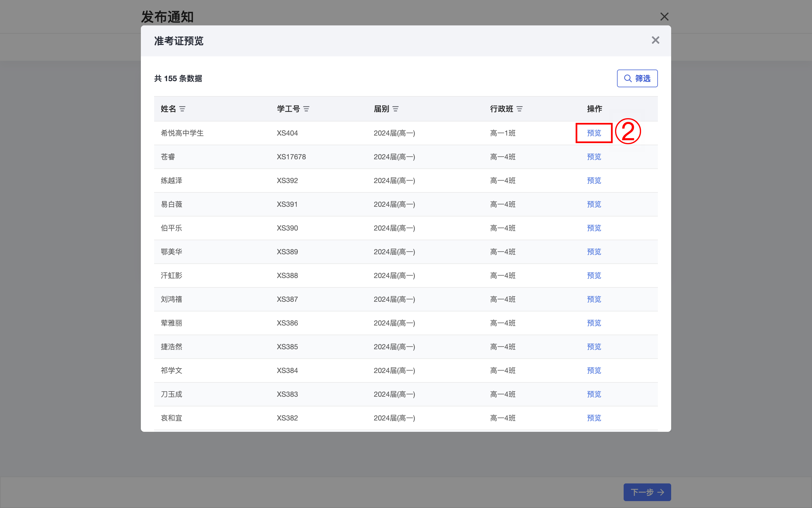Click 2024届(高一) in the XS404 row

tap(395, 133)
